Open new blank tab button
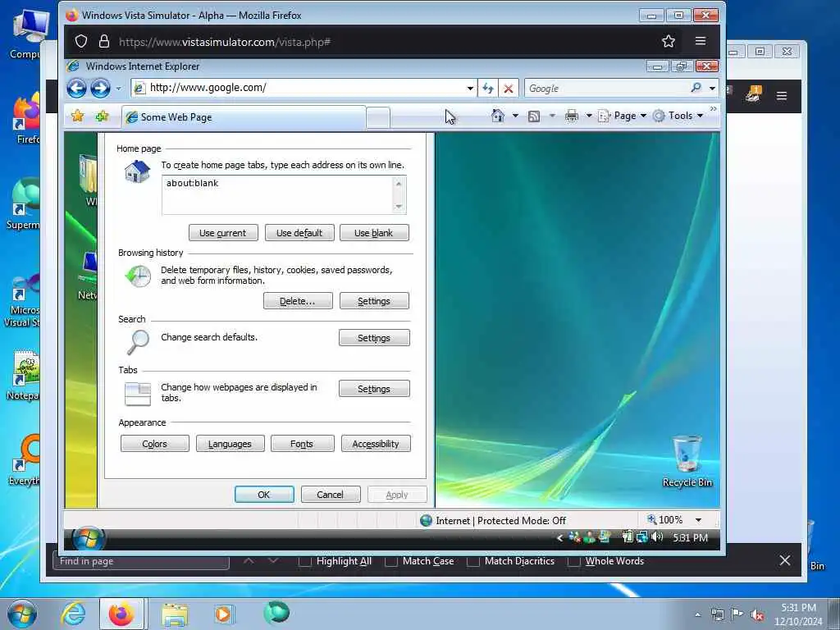This screenshot has height=630, width=840. pos(378,118)
